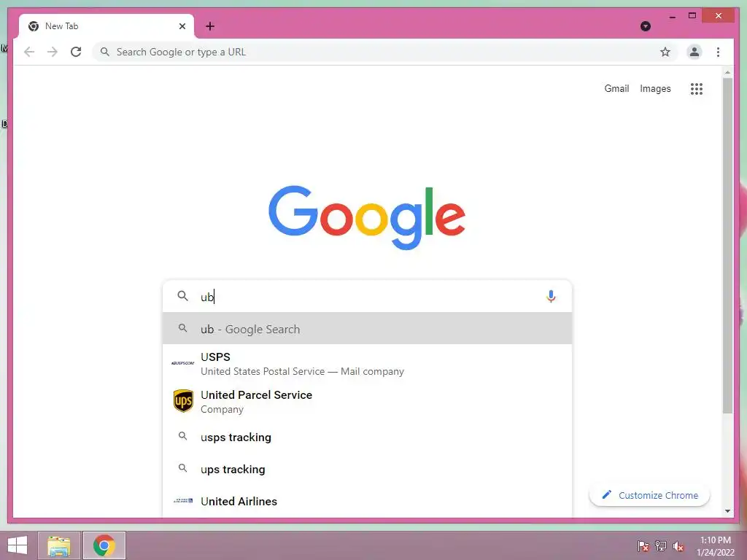
Task: Open the network tray icon
Action: coord(661,546)
